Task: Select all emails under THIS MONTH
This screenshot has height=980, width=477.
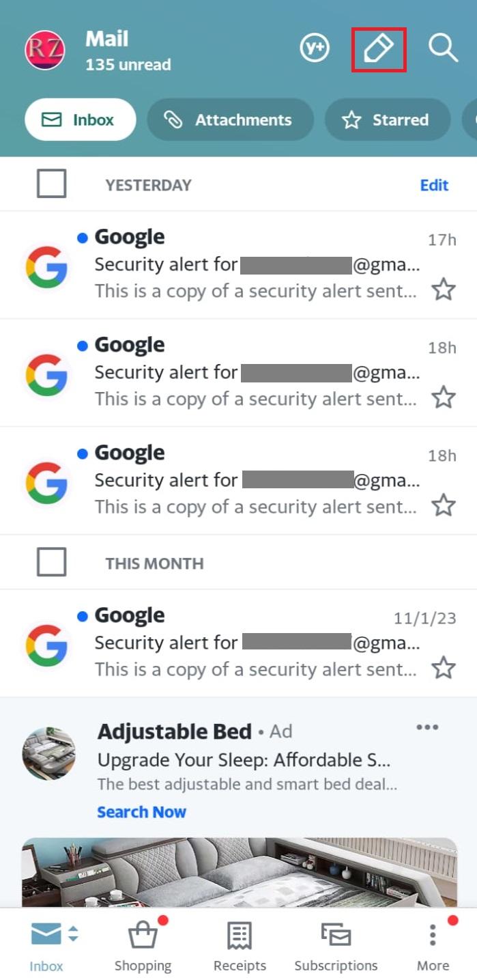Action: coord(51,562)
